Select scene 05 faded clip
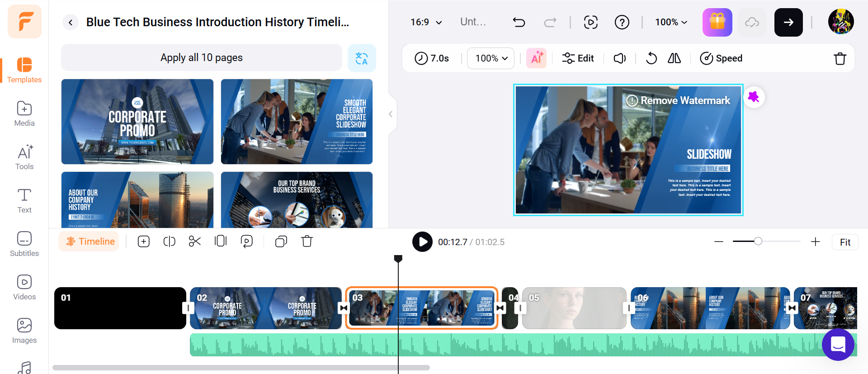The image size is (868, 374). click(574, 308)
